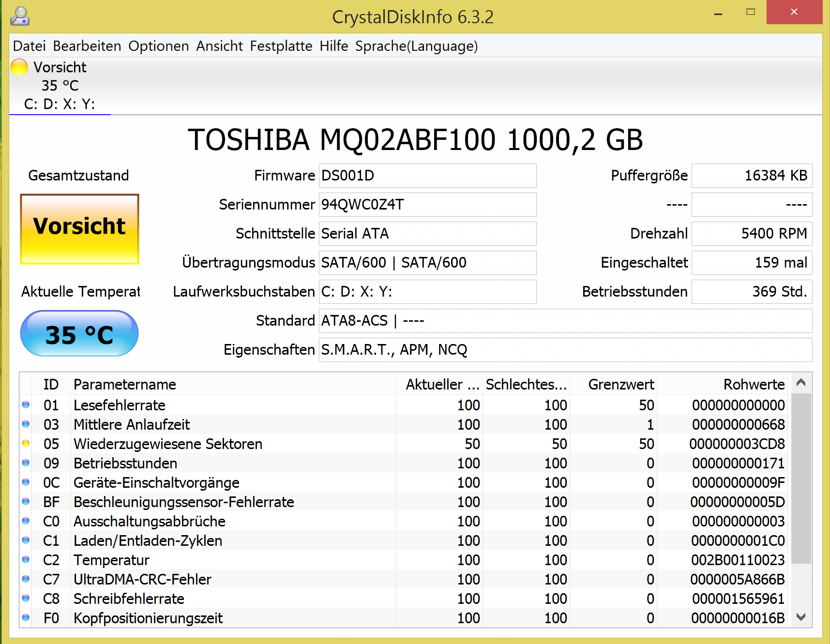Click the scroll down arrow of SMART list
Image resolution: width=830 pixels, height=644 pixels.
(x=801, y=617)
